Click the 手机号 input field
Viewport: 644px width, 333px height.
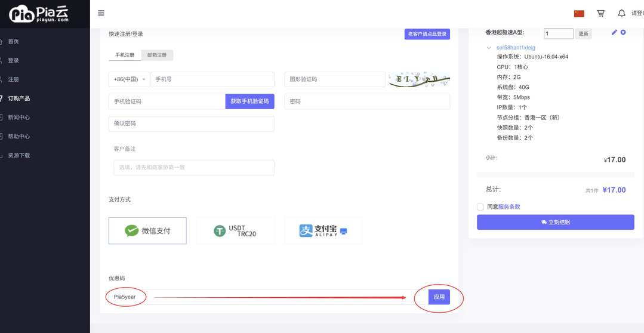tap(212, 79)
